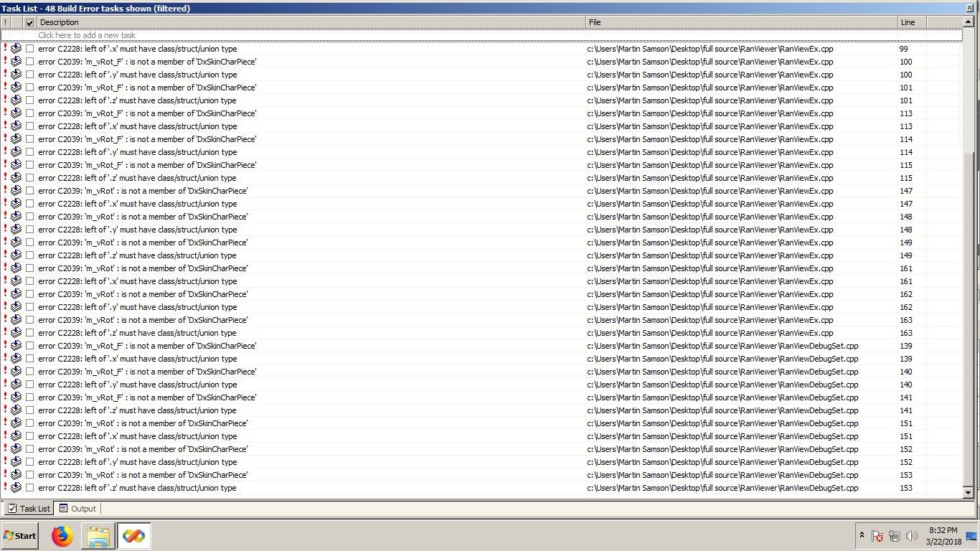Click build error icon for C2228 line 99 row
980x551 pixels.
[x=16, y=49]
